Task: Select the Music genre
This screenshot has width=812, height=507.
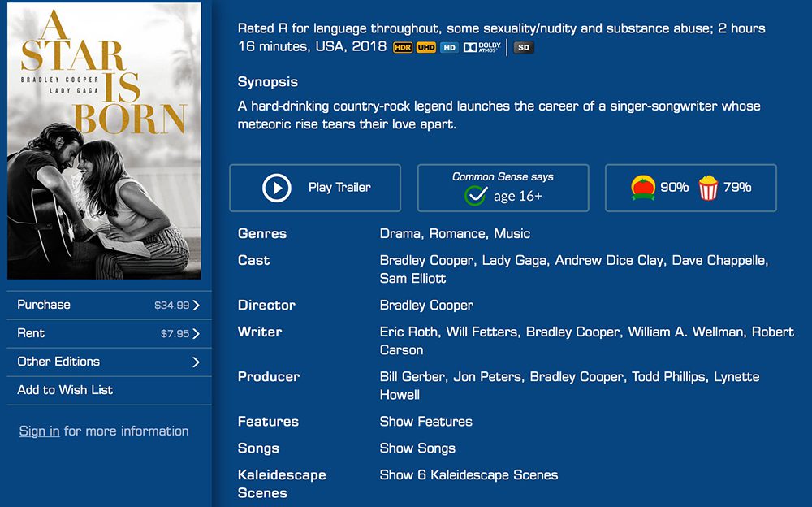Action: coord(512,234)
